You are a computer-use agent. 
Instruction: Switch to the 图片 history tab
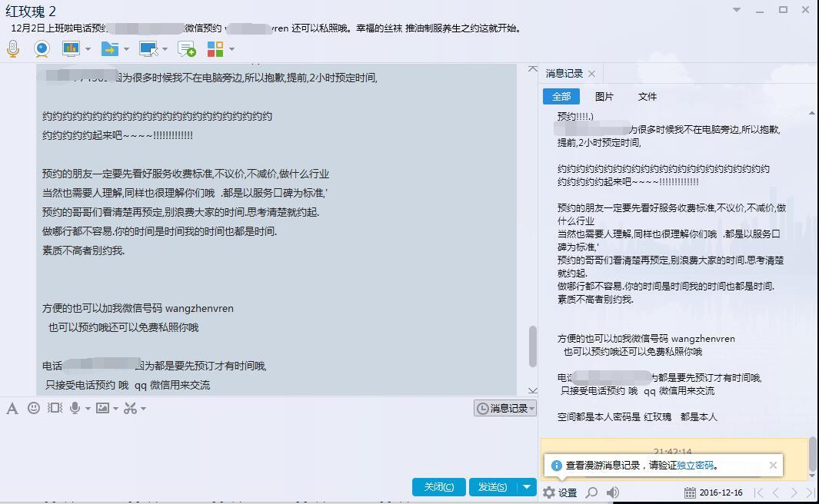pos(604,97)
